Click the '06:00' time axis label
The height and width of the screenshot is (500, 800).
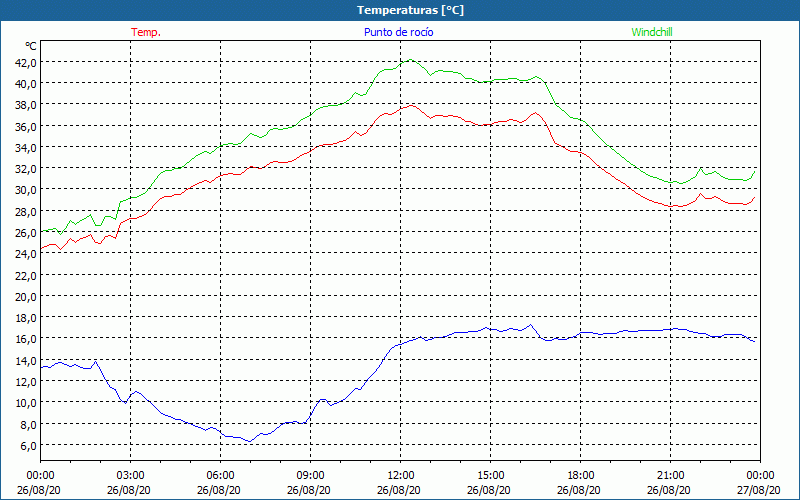[220, 476]
